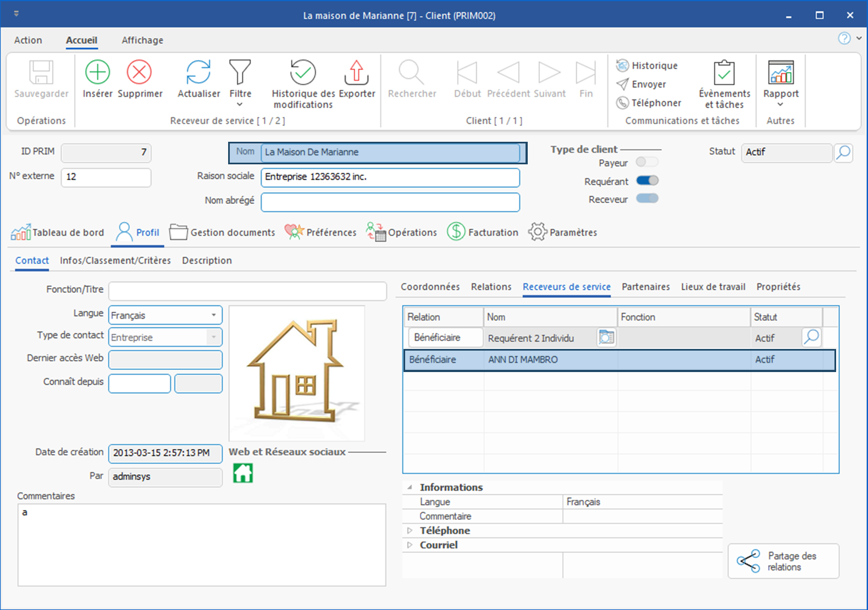Open the Affichage ribbon tab
This screenshot has height=610, width=868.
point(142,40)
